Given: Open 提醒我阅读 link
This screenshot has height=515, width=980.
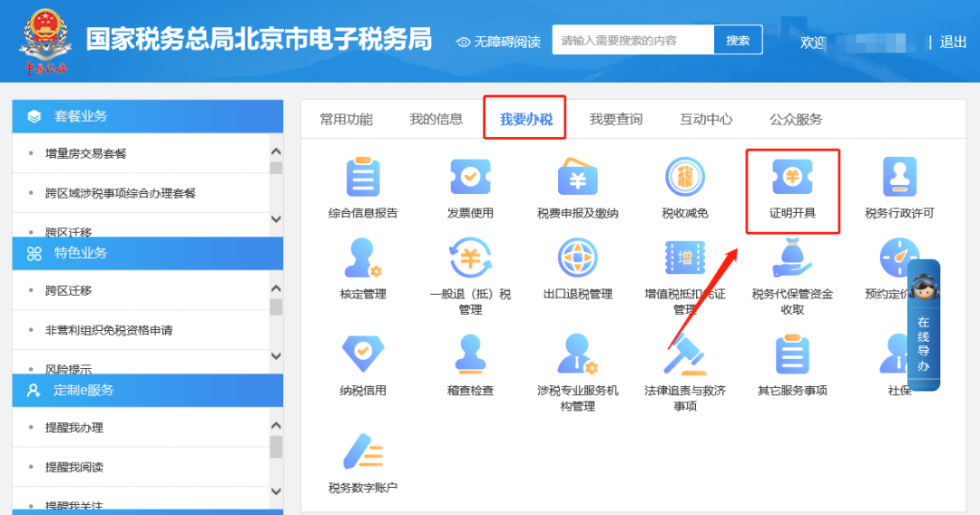Looking at the screenshot, I should (x=73, y=468).
